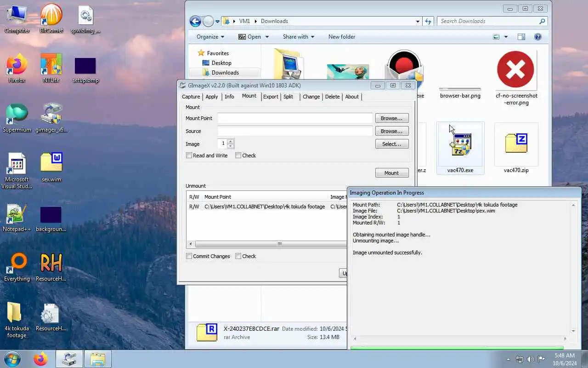Viewport: 588px width, 368px height.
Task: Open the Delete tab
Action: [x=332, y=97]
